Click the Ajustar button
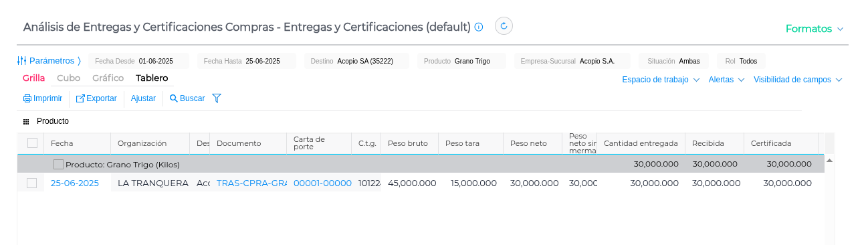Viewport: 868px width, 245px height. [x=143, y=98]
